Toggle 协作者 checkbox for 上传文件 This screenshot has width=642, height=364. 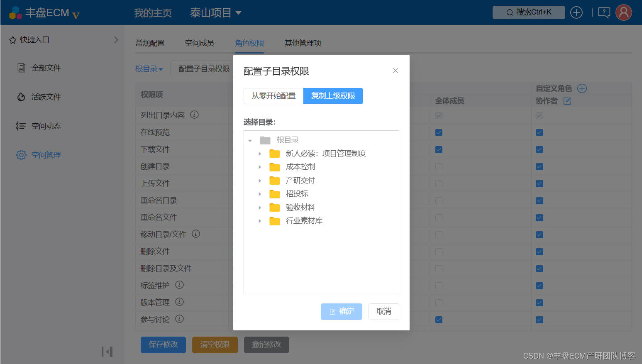pos(539,184)
